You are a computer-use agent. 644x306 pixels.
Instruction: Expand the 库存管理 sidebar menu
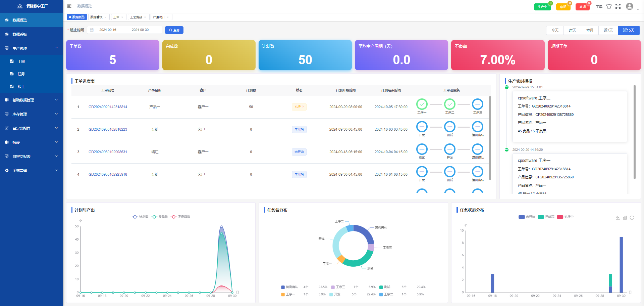click(x=32, y=114)
